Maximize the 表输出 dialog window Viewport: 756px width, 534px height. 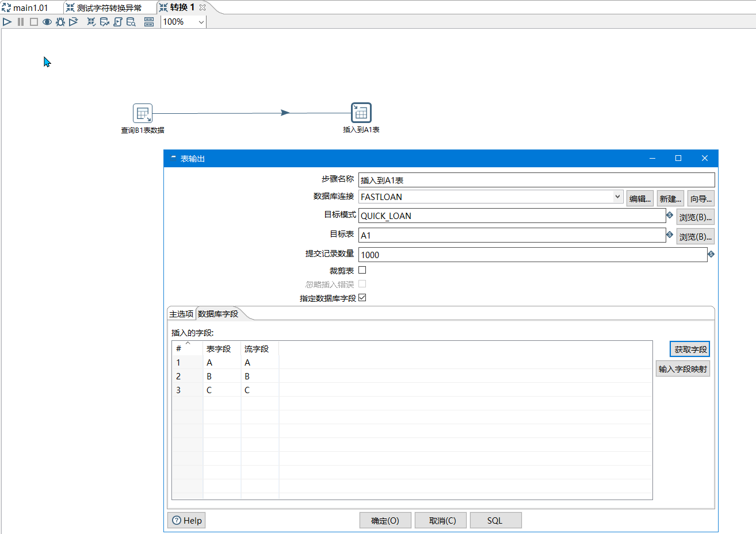678,158
